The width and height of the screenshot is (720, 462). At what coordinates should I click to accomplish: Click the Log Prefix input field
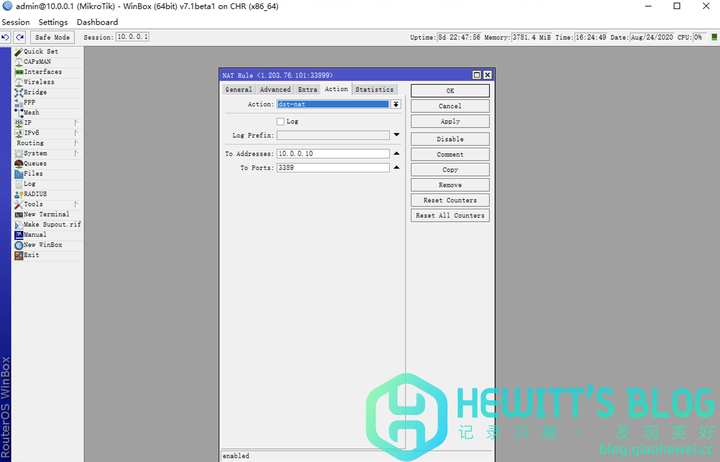pos(333,135)
